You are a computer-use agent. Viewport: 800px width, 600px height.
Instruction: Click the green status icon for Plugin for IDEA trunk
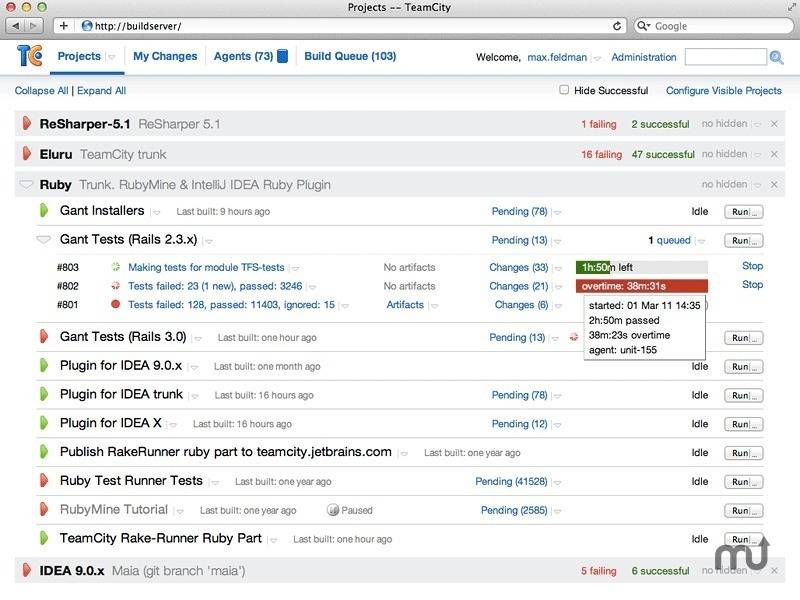(x=44, y=394)
